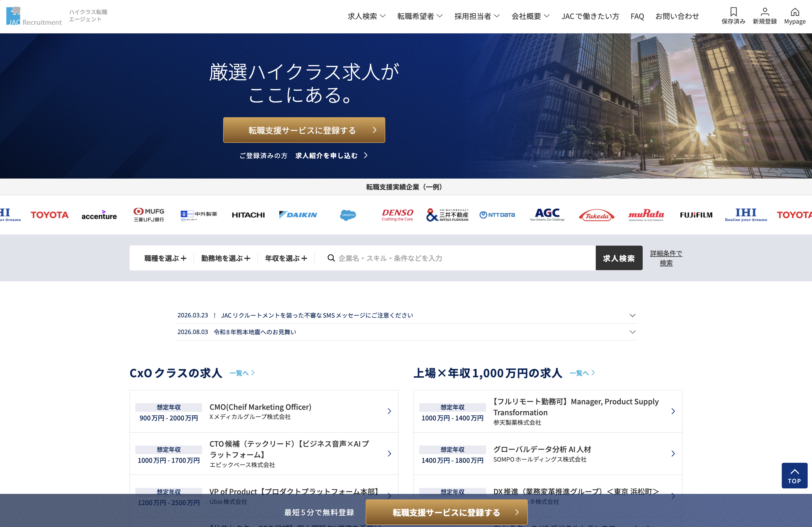Click the 求人検索 search button
812x527 pixels.
click(x=619, y=258)
